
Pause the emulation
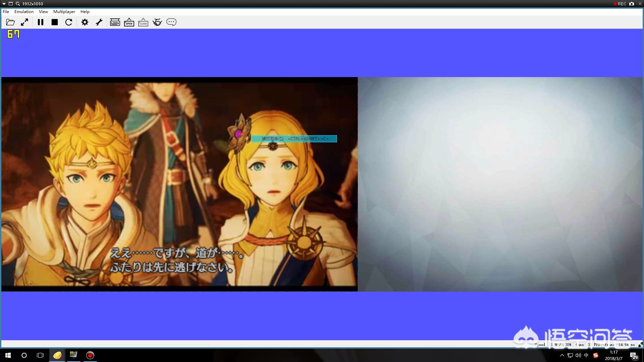click(41, 22)
